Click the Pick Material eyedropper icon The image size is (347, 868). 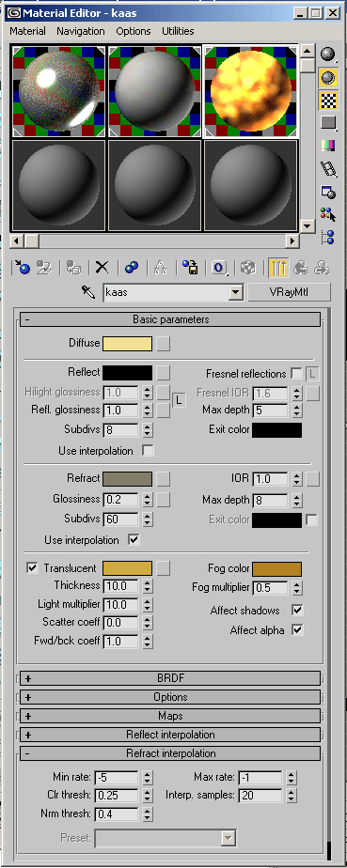88,292
